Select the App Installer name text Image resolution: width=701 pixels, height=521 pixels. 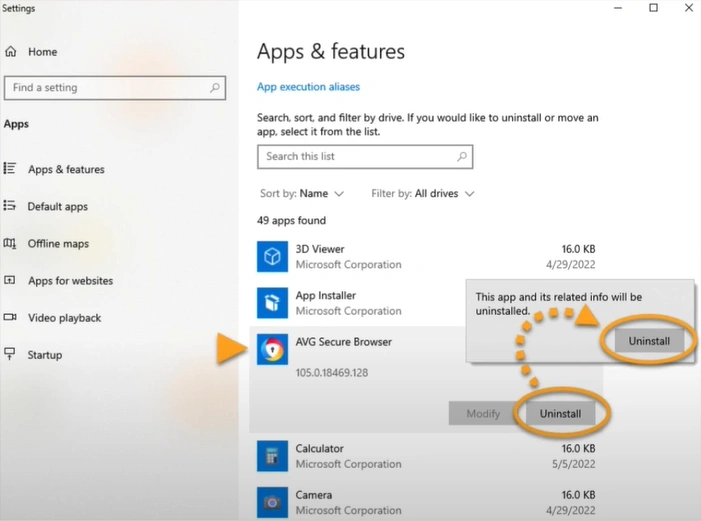[325, 296]
